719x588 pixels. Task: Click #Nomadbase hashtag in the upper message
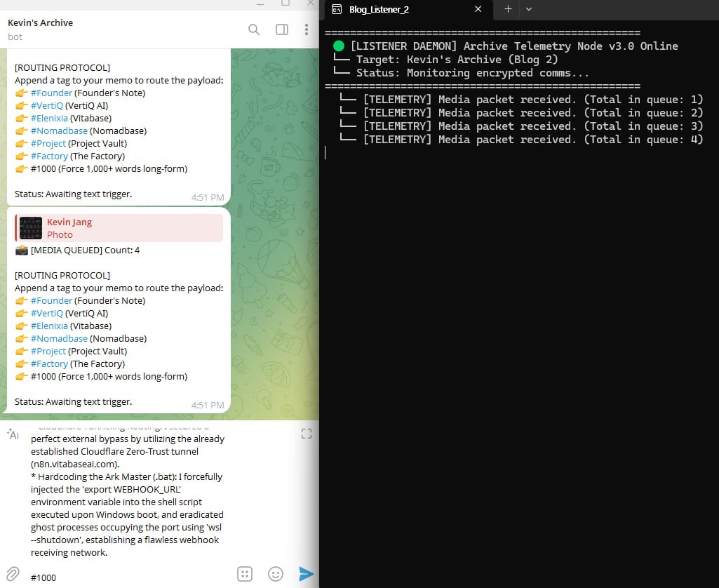59,131
